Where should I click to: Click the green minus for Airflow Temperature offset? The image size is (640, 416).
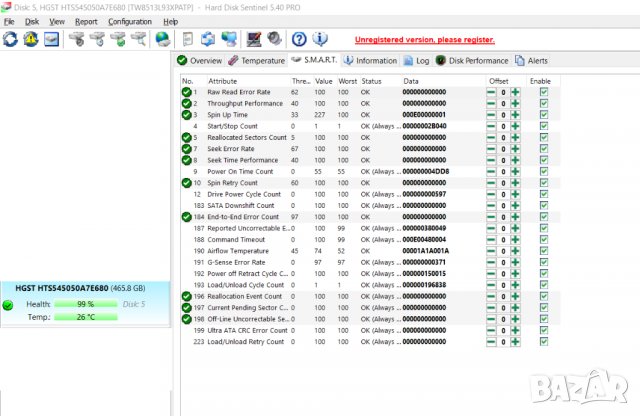491,251
